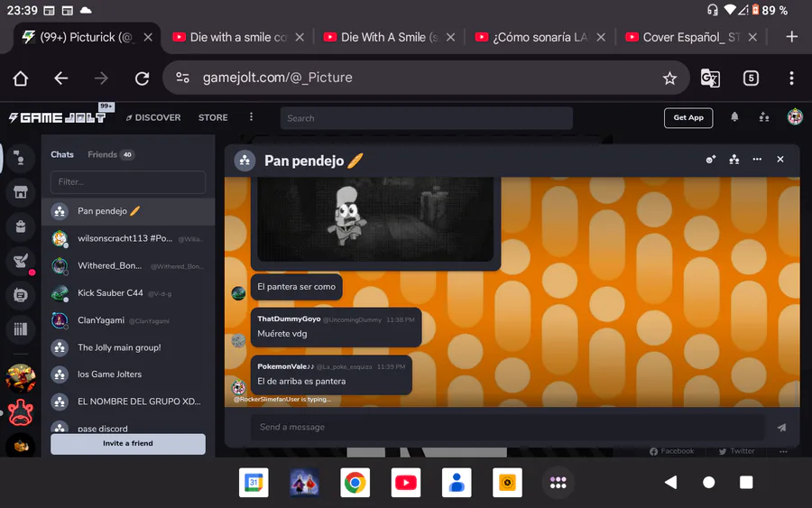This screenshot has height=508, width=812.
Task: Open the tab switcher showing 5 tabs
Action: (751, 79)
